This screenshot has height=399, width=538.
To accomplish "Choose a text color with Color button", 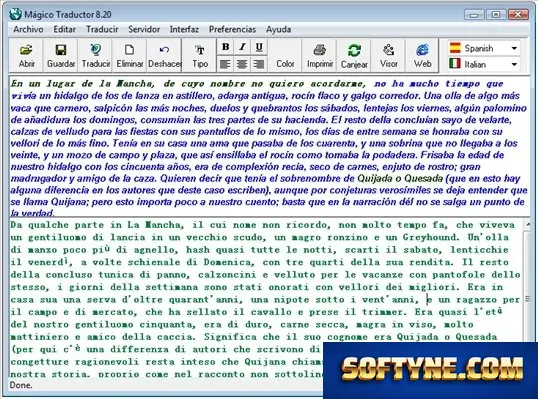I will (x=285, y=56).
